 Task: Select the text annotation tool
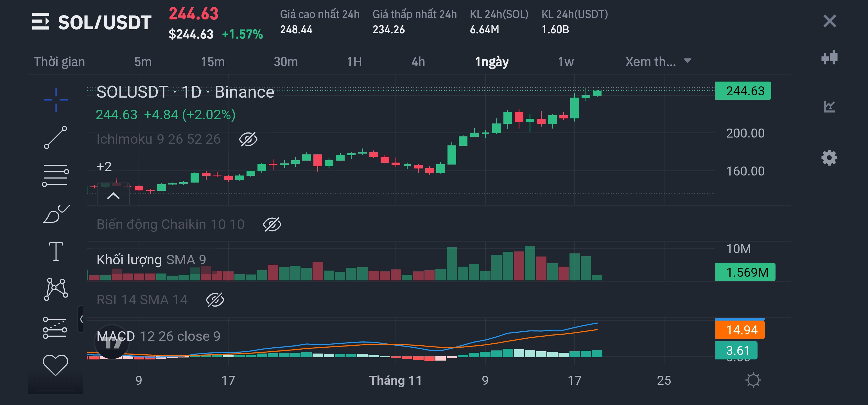coord(56,251)
